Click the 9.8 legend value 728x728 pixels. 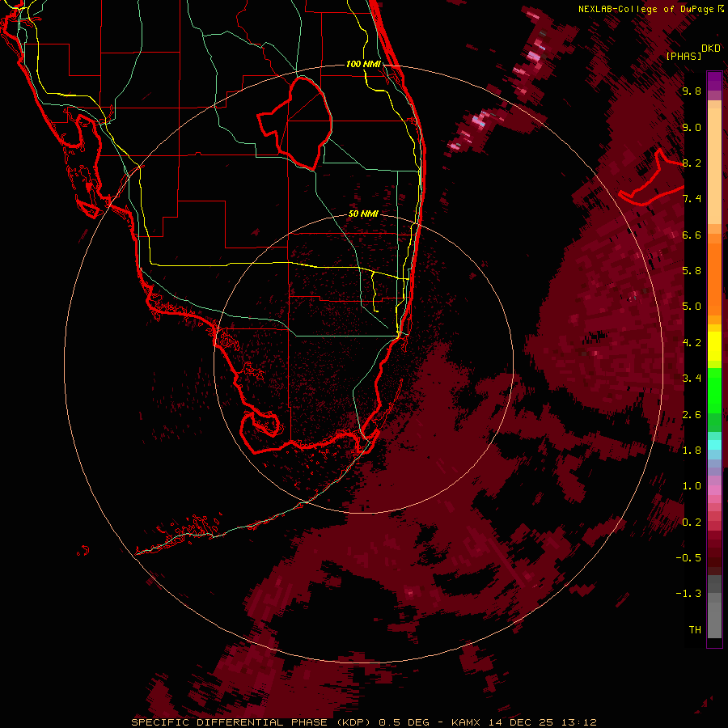point(692,91)
